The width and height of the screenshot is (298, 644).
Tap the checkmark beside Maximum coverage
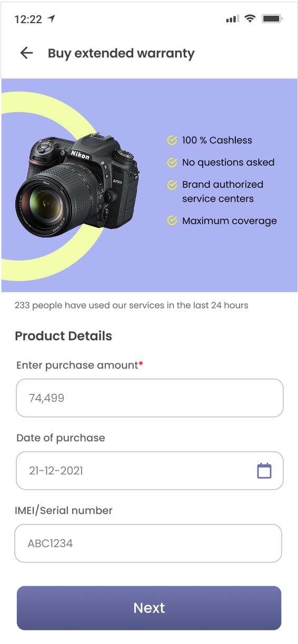[x=172, y=221]
